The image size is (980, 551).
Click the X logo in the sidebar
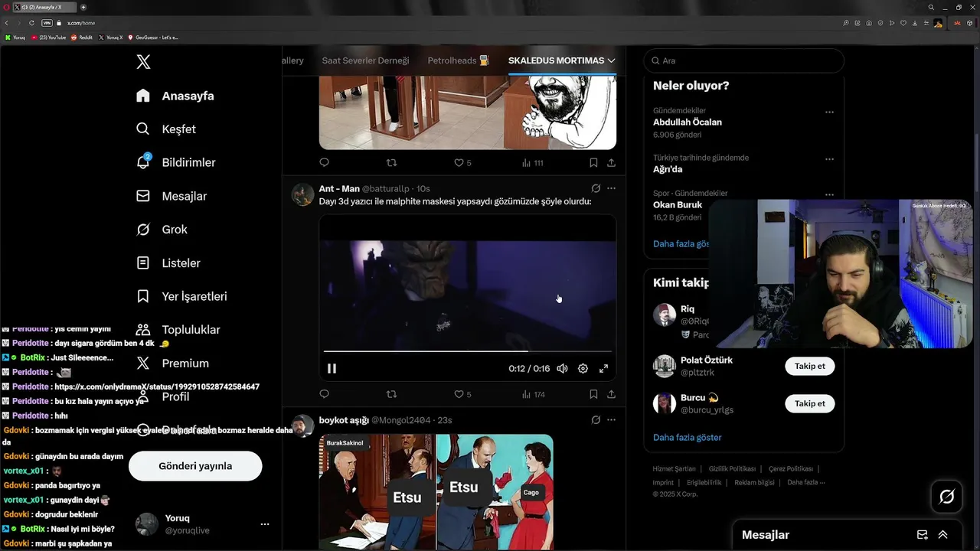(x=143, y=62)
